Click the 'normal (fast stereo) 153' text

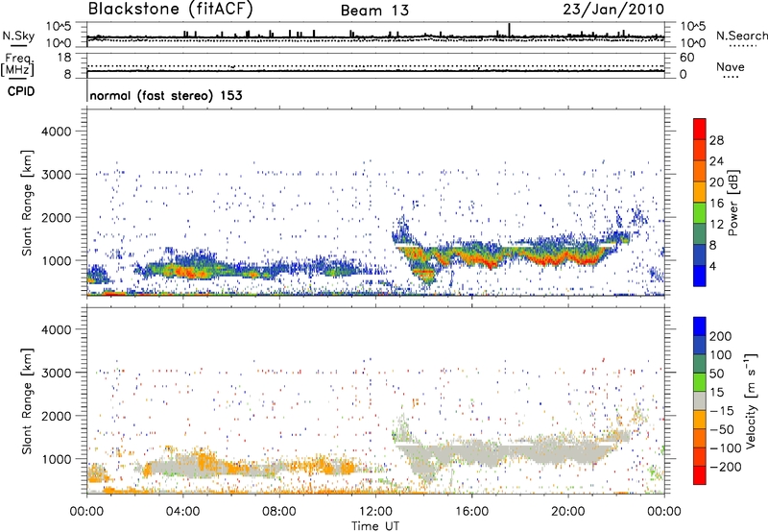tap(166, 95)
